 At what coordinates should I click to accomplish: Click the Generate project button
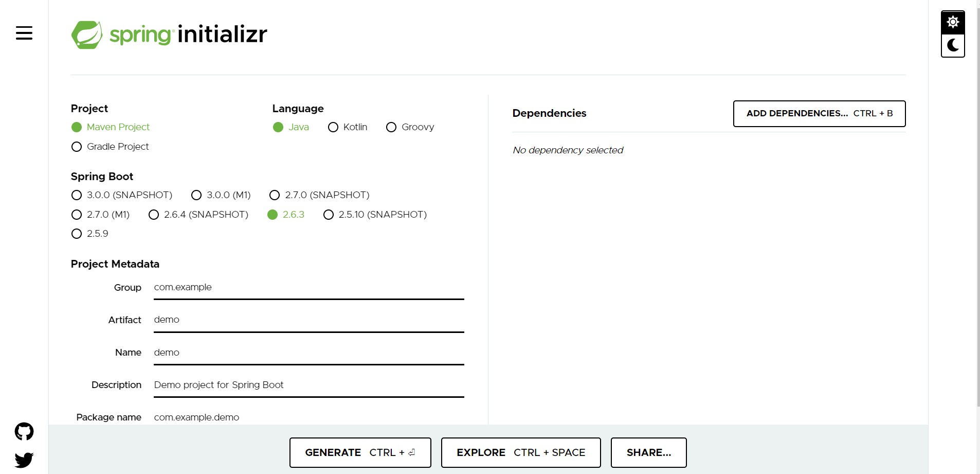(360, 452)
